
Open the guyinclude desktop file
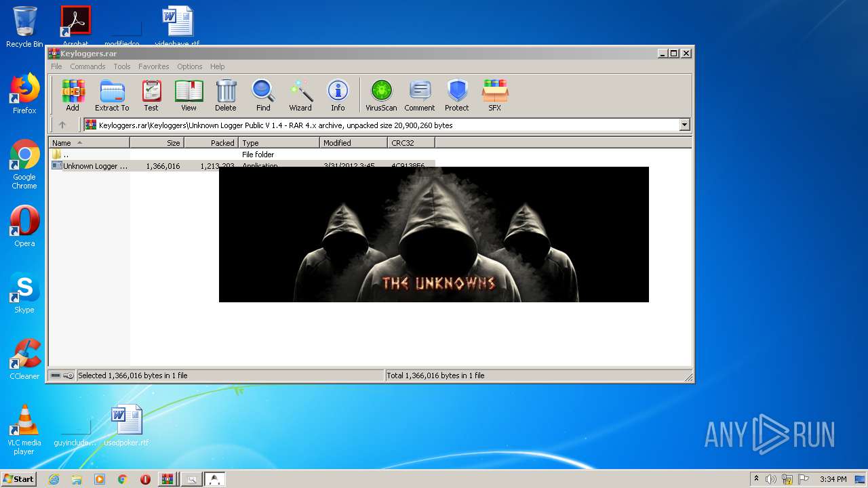[75, 432]
